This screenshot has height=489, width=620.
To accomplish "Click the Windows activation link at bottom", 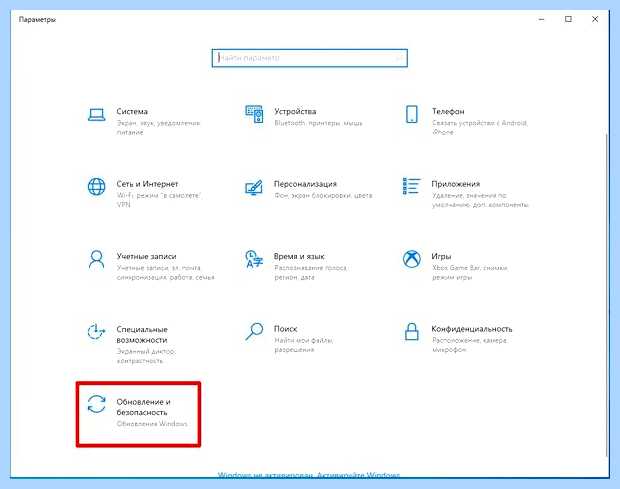I will (x=309, y=475).
